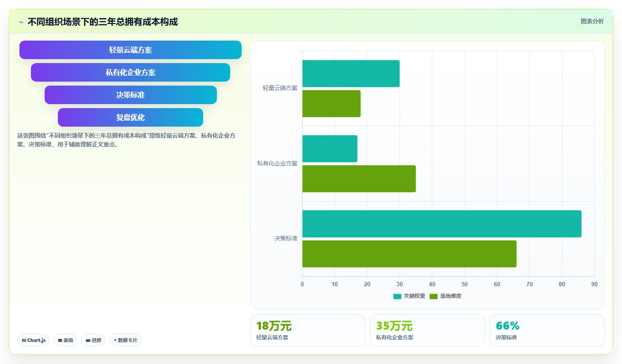Click the 35万元 data card
This screenshot has width=622, height=364.
(427, 330)
